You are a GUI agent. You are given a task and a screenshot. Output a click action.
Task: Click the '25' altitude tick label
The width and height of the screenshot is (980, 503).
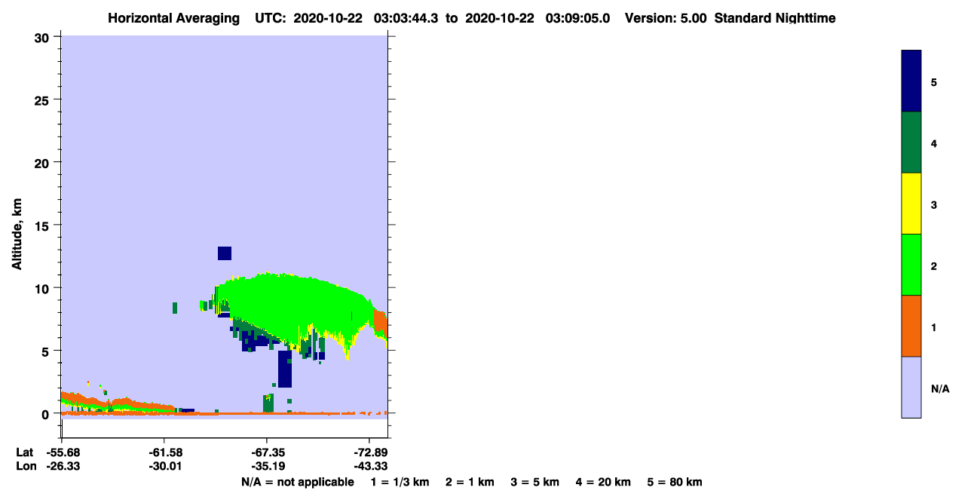coord(44,100)
